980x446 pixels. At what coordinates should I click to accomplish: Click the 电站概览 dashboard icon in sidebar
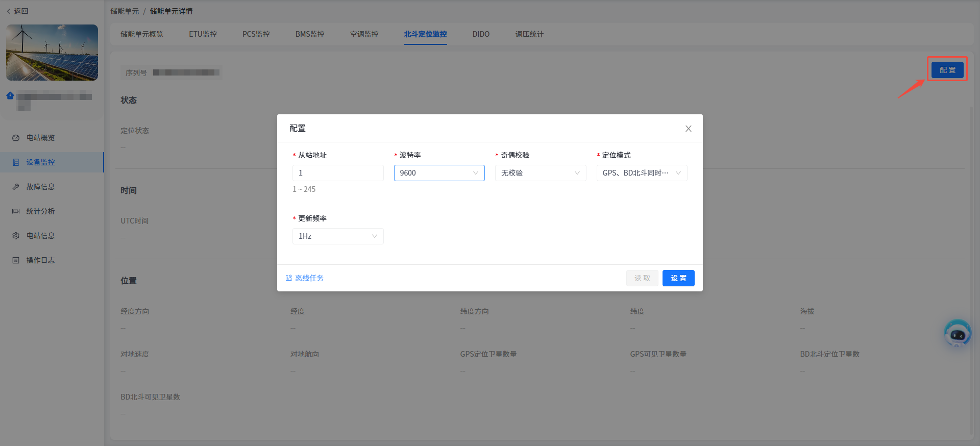point(16,138)
